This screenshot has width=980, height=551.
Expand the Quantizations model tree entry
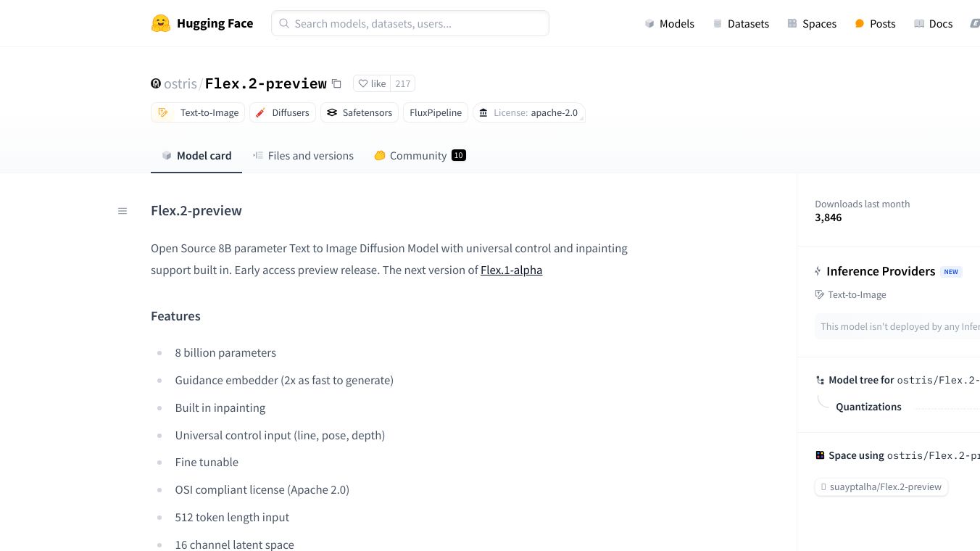pyautogui.click(x=868, y=407)
